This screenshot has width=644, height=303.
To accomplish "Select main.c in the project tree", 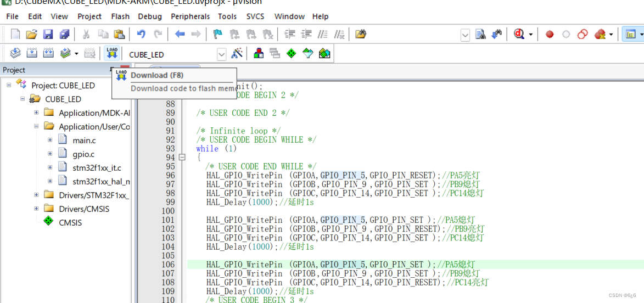I will (x=84, y=141).
